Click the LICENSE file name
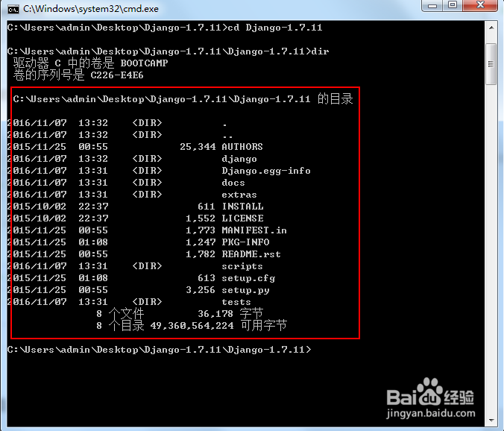This screenshot has width=504, height=431. tap(242, 218)
